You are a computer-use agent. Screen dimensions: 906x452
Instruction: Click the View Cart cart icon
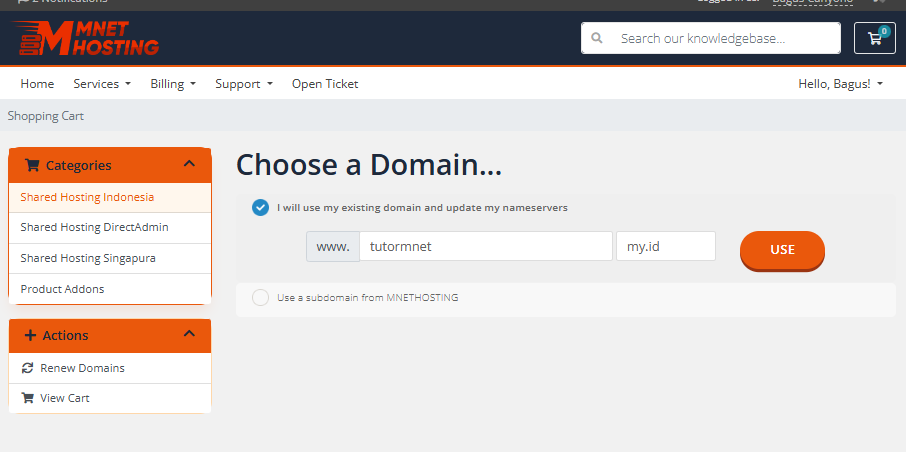[x=28, y=398]
